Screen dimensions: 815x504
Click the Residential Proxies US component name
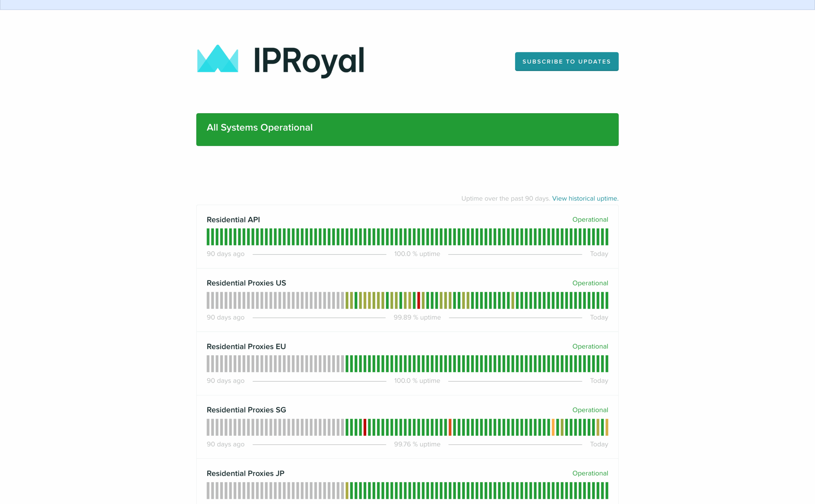246,283
